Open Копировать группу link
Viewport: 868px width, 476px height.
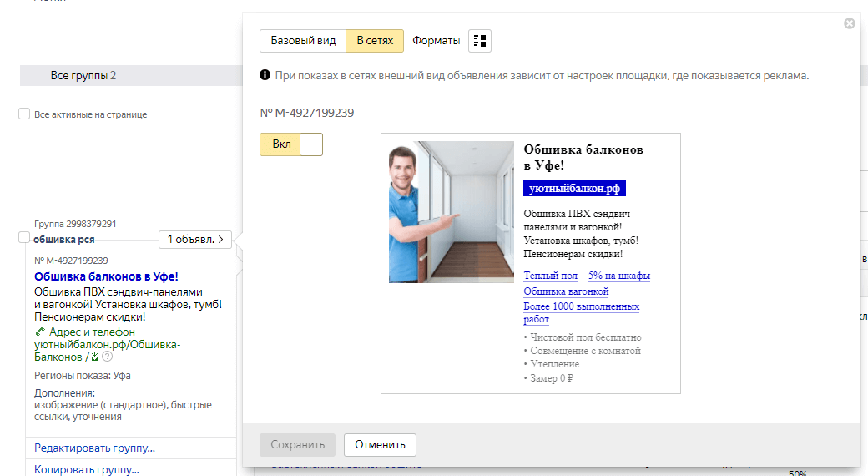86,469
